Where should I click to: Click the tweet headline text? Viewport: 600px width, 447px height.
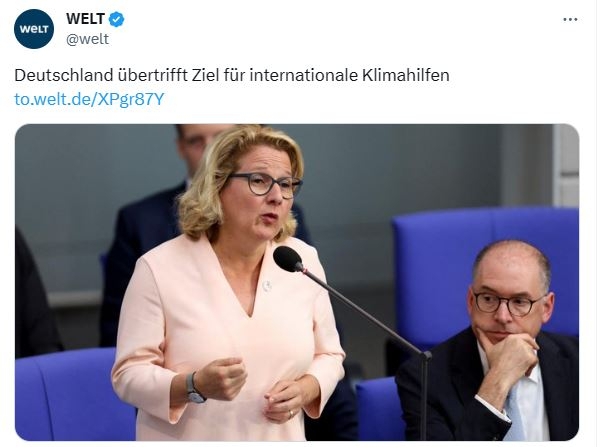(232, 75)
